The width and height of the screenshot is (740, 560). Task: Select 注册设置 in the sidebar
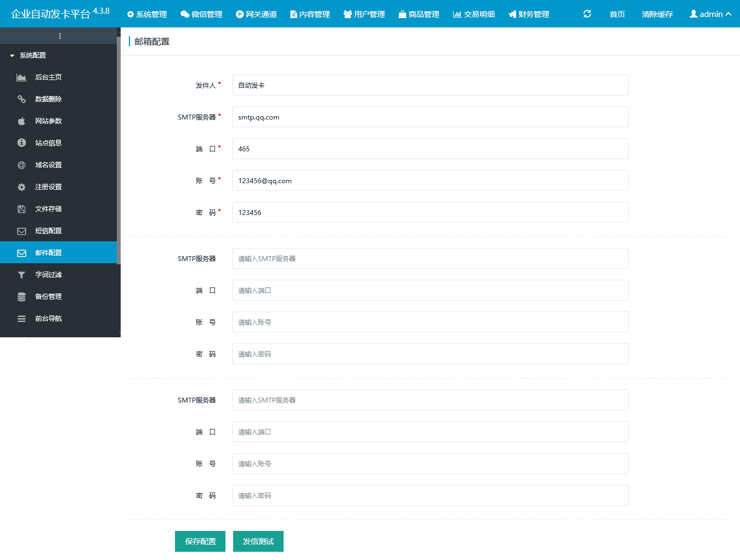pyautogui.click(x=59, y=187)
